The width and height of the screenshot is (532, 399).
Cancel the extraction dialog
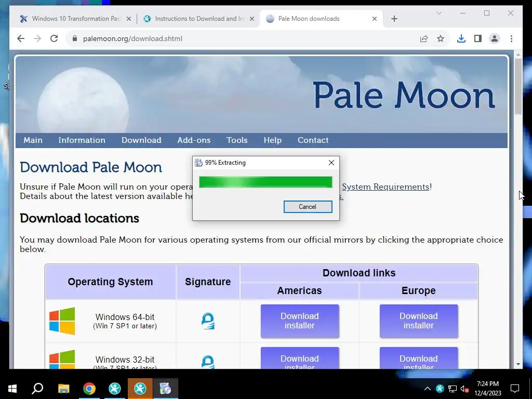click(x=308, y=207)
